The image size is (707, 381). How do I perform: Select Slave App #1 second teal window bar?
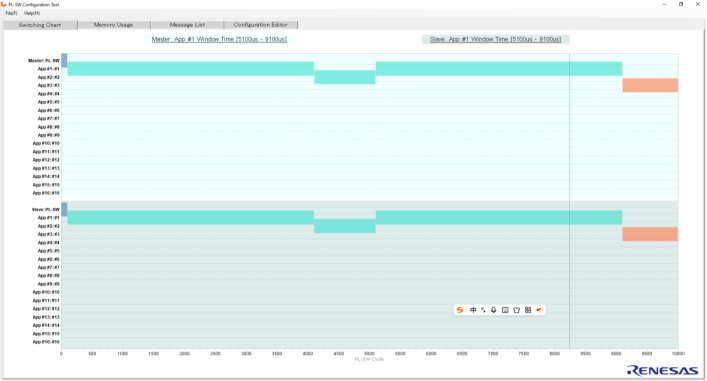click(499, 217)
